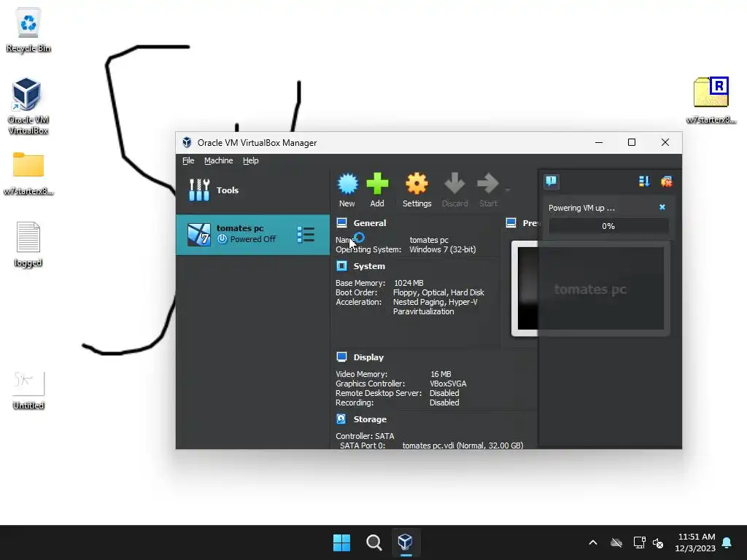Open the tomates pc machine tools list menu
Screen dimensions: 747x560
pyautogui.click(x=306, y=235)
